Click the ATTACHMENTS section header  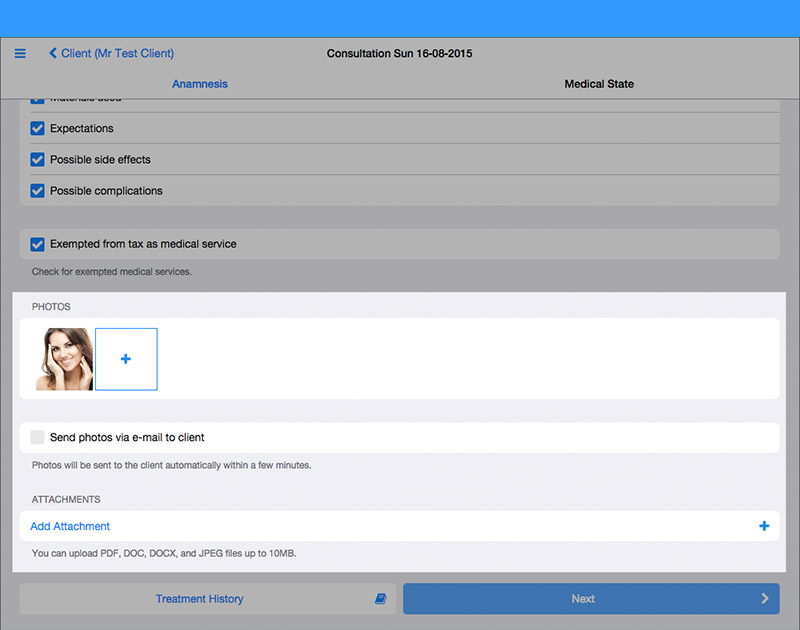click(x=66, y=499)
